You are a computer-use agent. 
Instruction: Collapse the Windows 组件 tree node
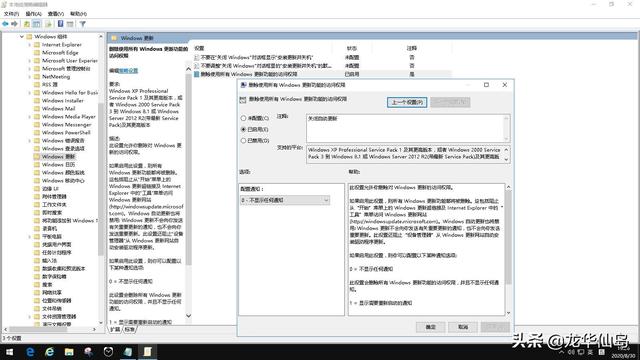(22, 37)
